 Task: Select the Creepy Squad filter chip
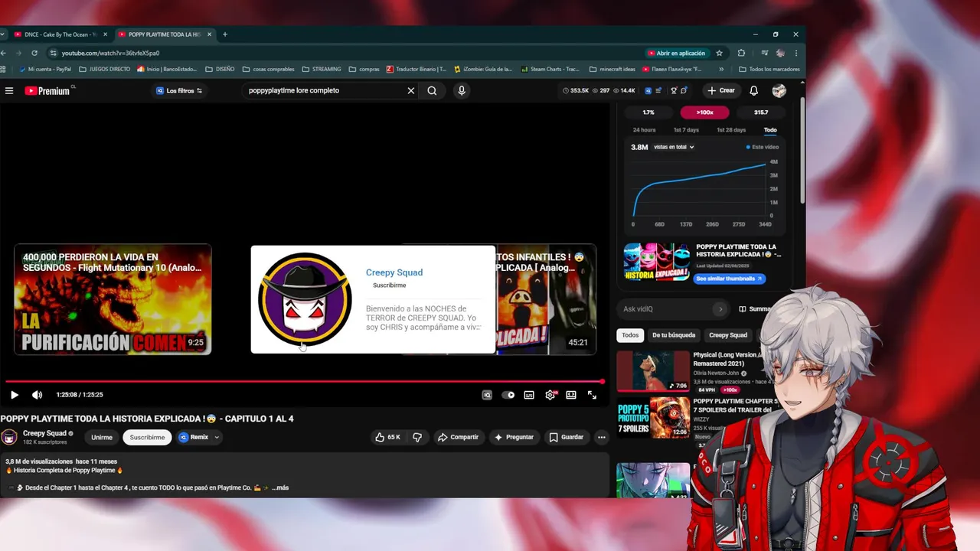pyautogui.click(x=728, y=335)
